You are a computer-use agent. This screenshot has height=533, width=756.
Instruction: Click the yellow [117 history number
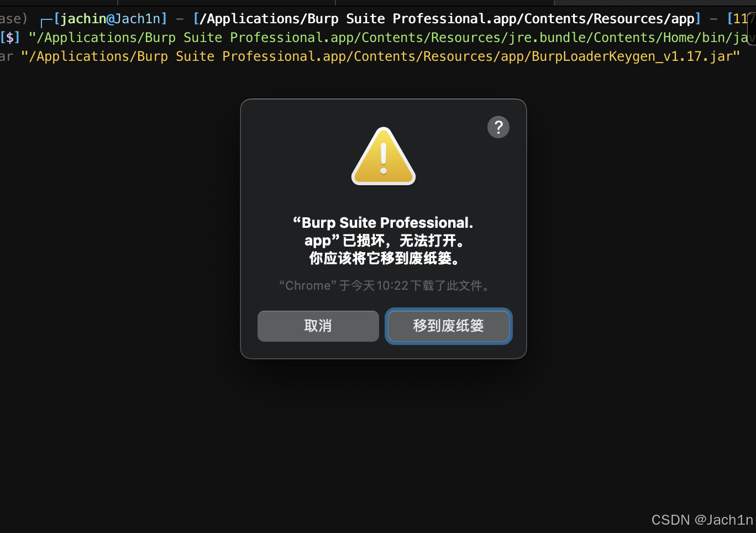tap(741, 19)
